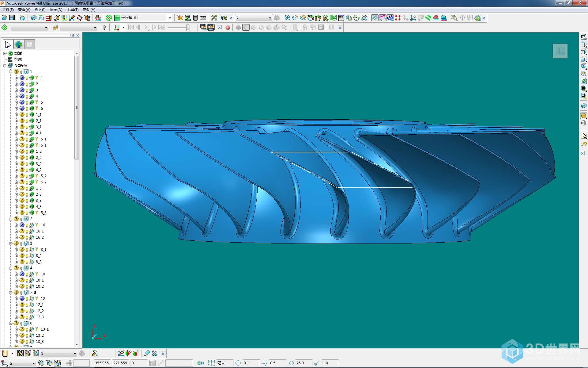Click the Create Tool icon in bottom toolbar
Screen dimensions: 588x368
[x=5, y=353]
